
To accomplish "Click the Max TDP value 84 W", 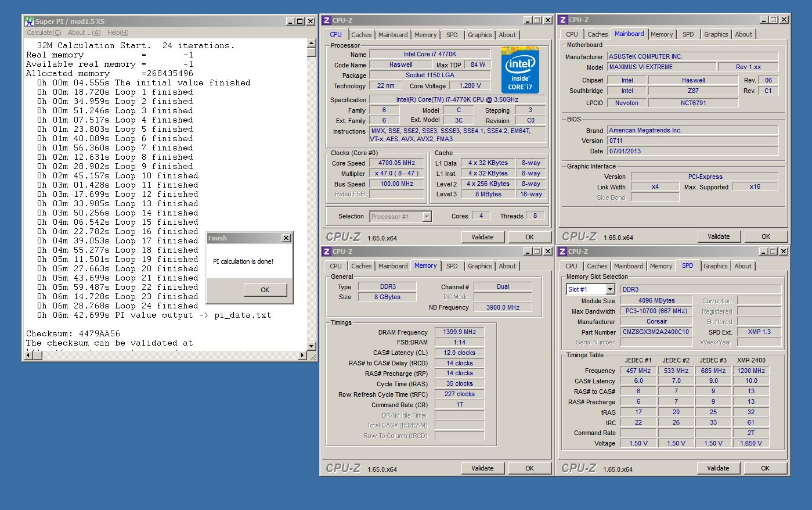I will [x=478, y=64].
